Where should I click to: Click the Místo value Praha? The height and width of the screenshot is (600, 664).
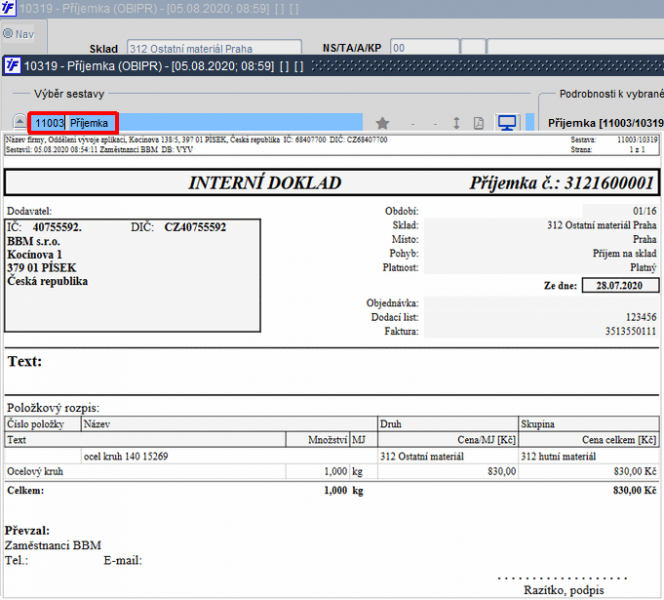tap(645, 239)
